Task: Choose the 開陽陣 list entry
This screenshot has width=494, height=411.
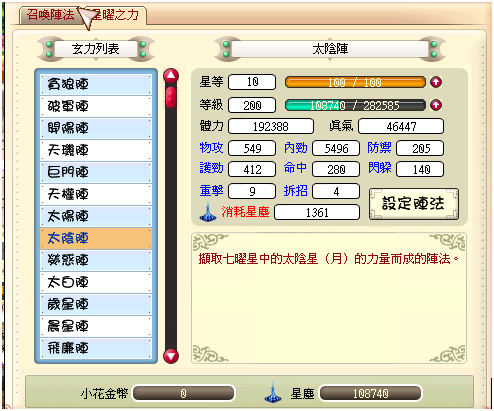Action: (x=96, y=128)
